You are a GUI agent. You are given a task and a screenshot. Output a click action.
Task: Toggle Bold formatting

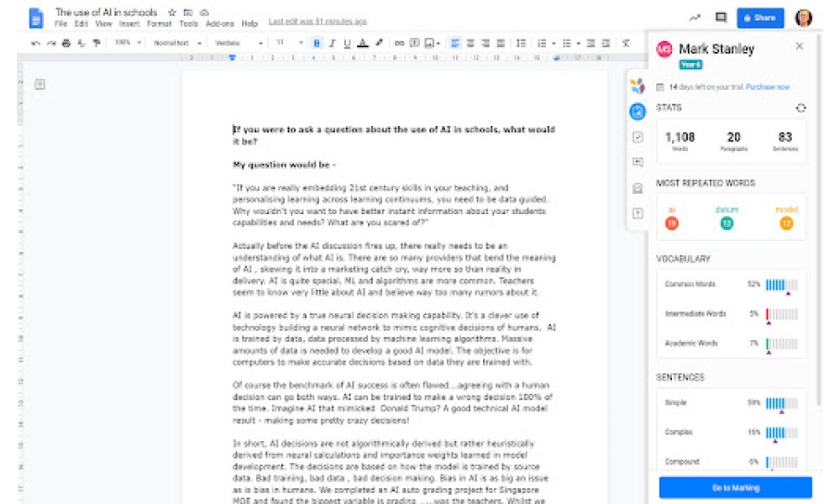(x=317, y=43)
